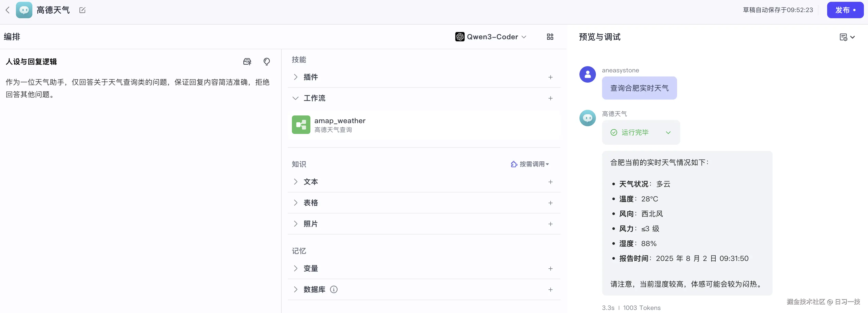Screen dimensions: 868x313
Task: Click the plus icon in workflow row
Action: click(550, 98)
